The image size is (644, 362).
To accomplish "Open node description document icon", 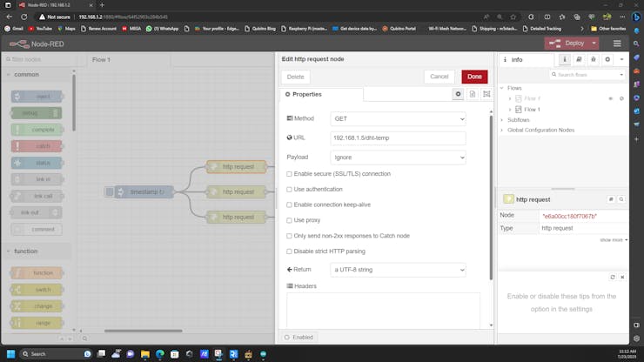I will [473, 94].
